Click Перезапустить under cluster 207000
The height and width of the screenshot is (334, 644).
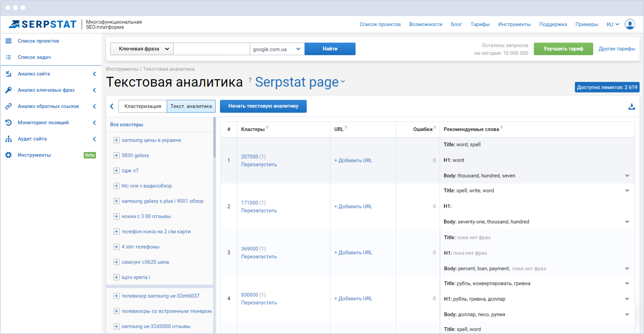(x=259, y=165)
